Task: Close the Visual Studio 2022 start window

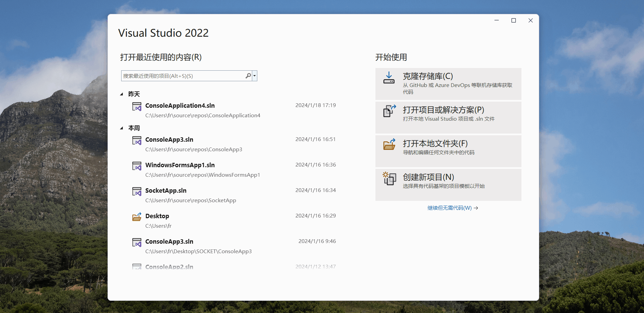Action: 531,20
